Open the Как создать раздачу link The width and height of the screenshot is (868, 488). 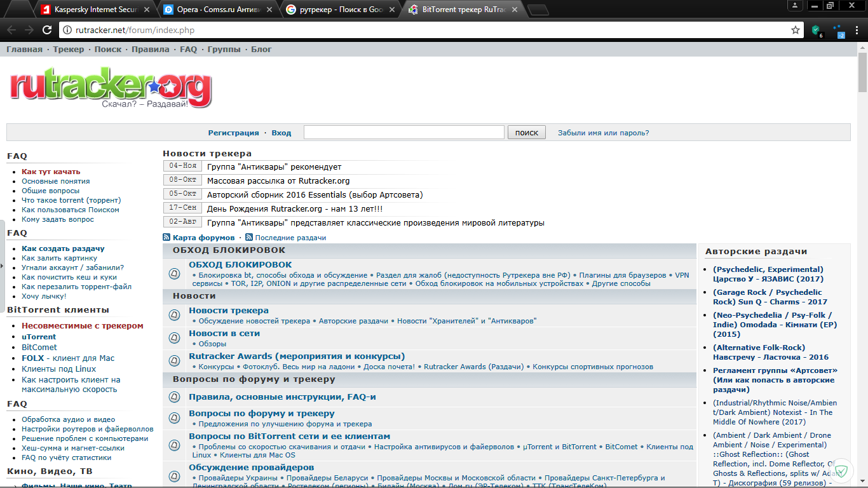(x=63, y=248)
